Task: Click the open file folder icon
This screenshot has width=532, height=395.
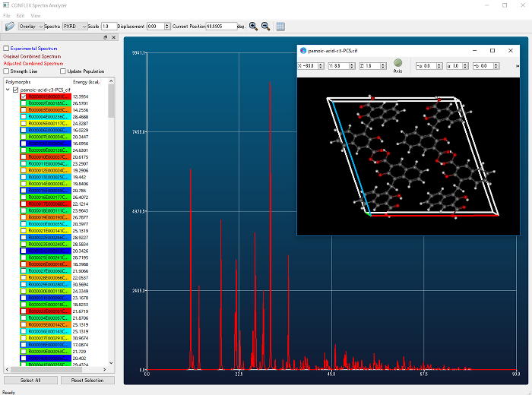Action: (x=9, y=27)
